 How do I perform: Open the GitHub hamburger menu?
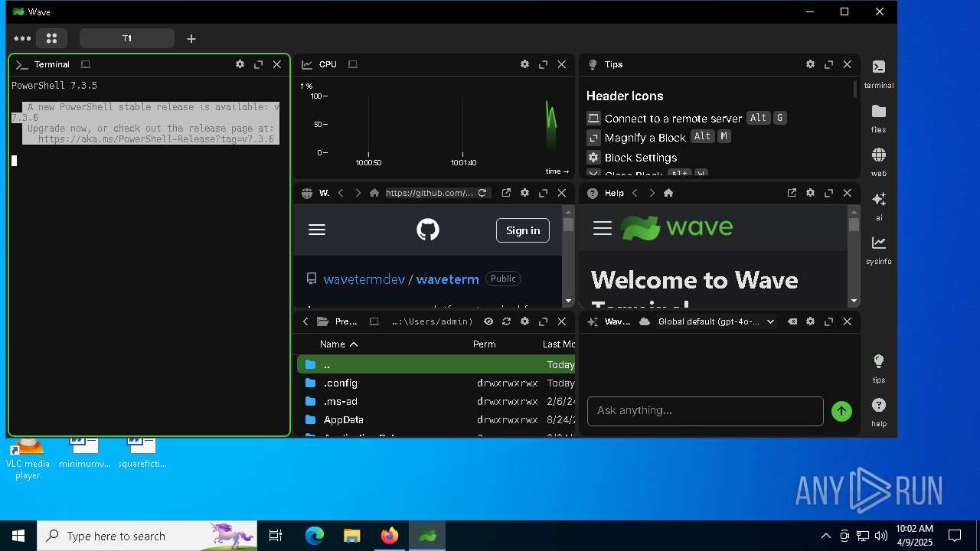click(317, 230)
